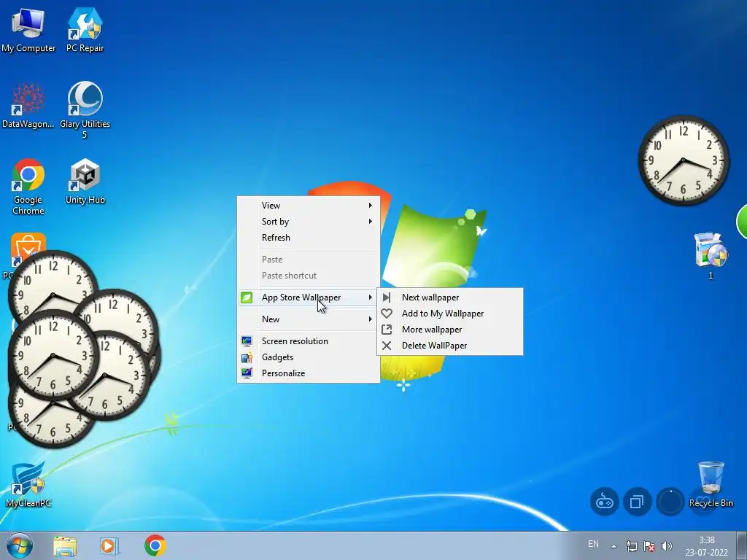Screen dimensions: 747x560
Task: Choose Refresh from the context menu
Action: (x=309, y=238)
